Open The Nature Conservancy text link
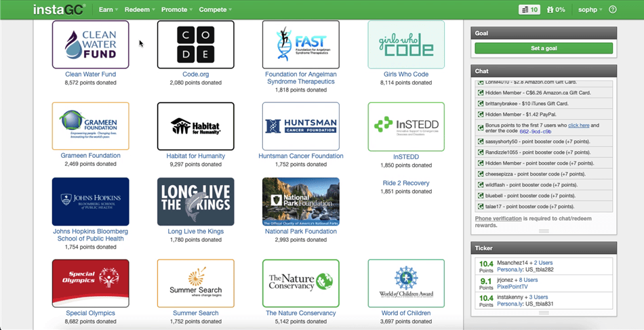Viewport: 644px width, 330px height. 300,313
